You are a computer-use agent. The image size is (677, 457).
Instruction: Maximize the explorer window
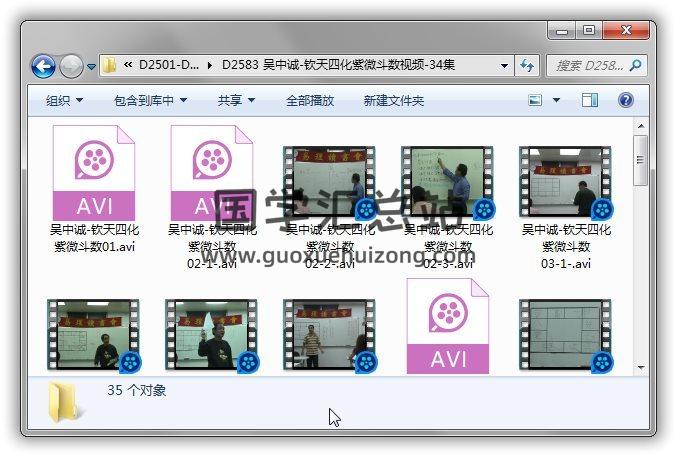pos(588,31)
